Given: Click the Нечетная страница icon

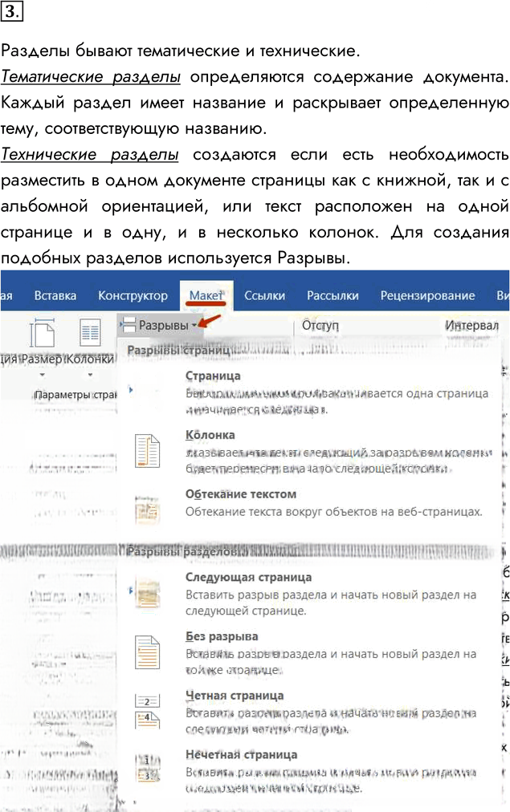Looking at the screenshot, I should click(147, 769).
